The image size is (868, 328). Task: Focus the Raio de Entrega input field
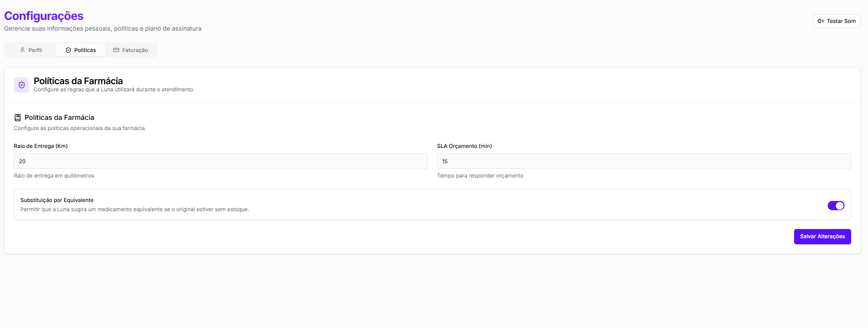[x=220, y=161]
